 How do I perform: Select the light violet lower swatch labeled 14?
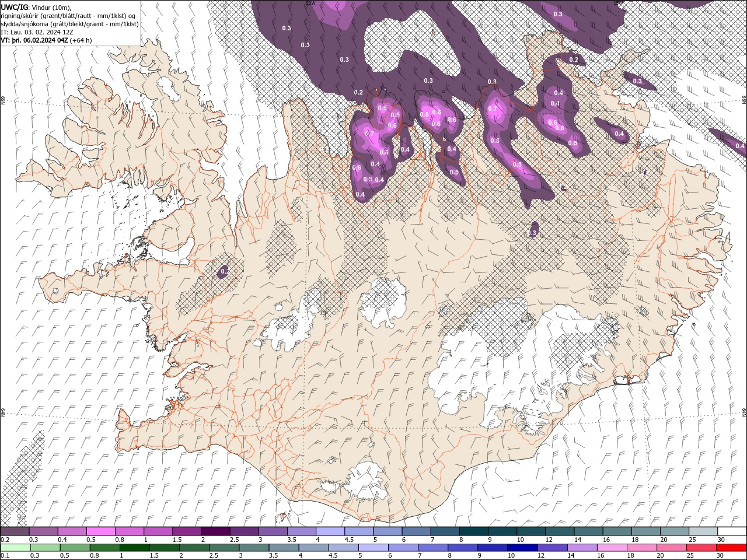582,548
